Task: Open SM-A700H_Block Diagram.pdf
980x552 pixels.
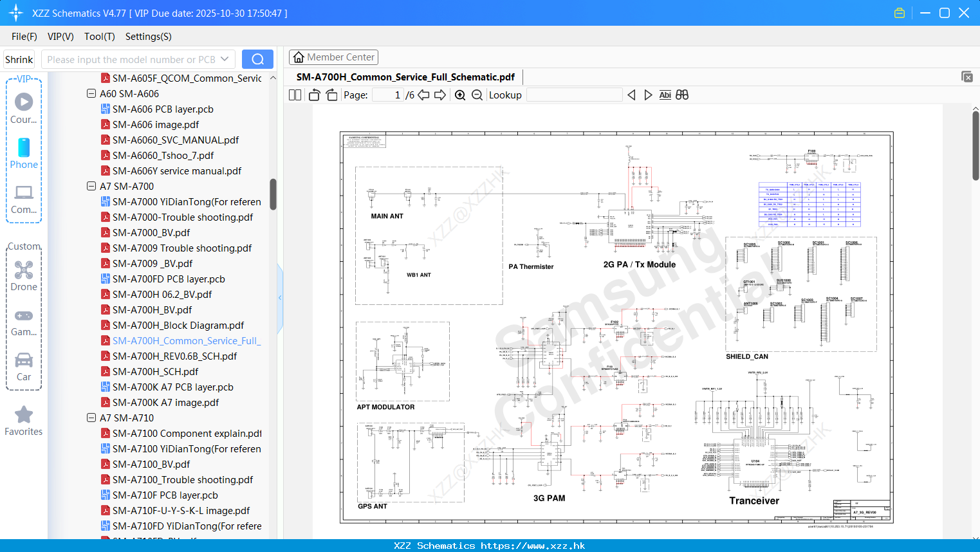Action: point(178,325)
